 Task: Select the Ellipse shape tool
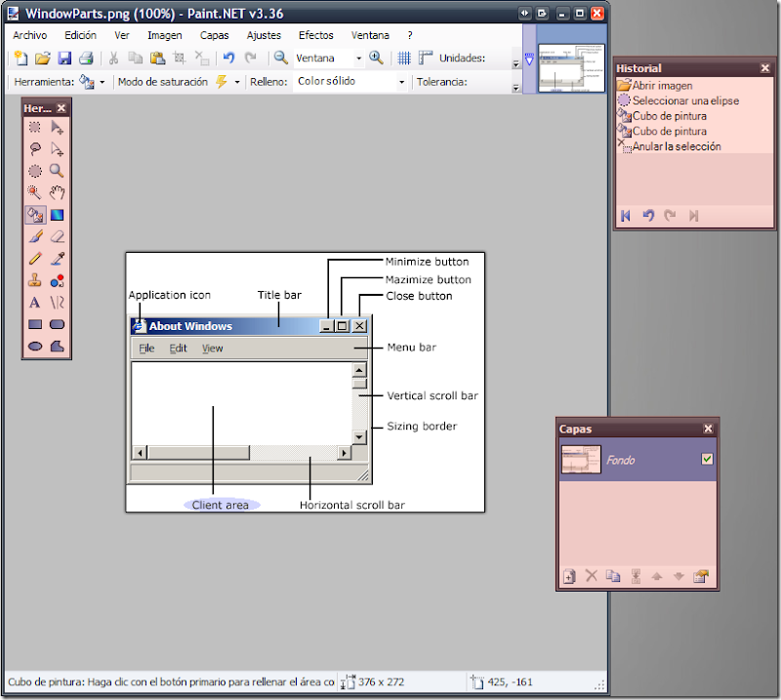(35, 347)
